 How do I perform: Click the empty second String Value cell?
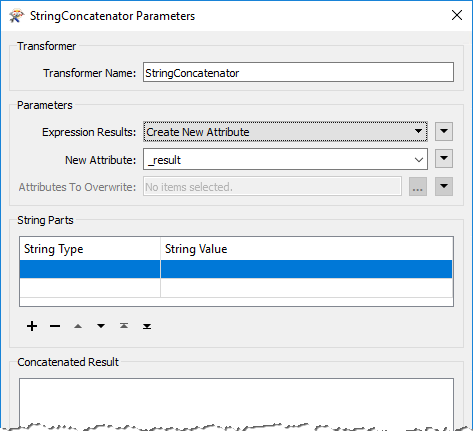coord(307,288)
